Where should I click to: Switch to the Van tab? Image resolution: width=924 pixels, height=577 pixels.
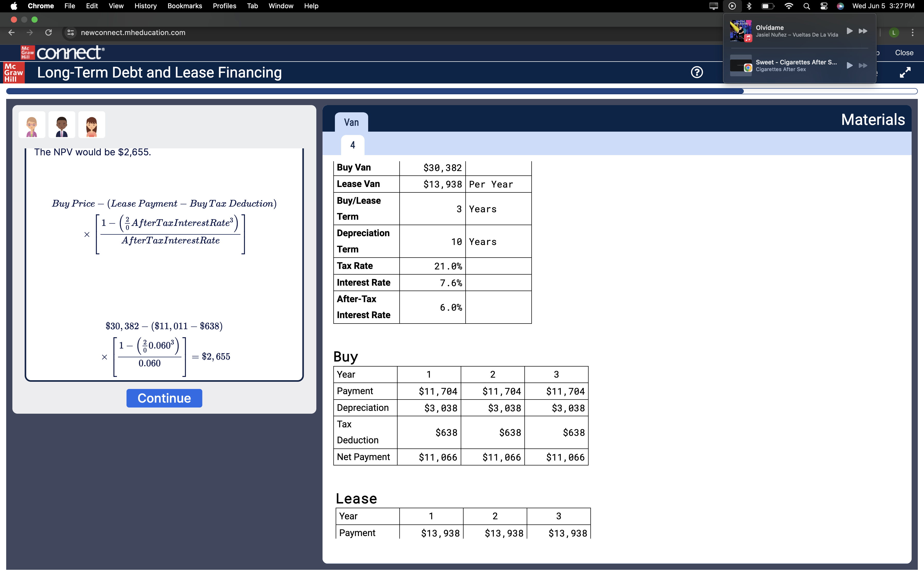[x=351, y=122]
